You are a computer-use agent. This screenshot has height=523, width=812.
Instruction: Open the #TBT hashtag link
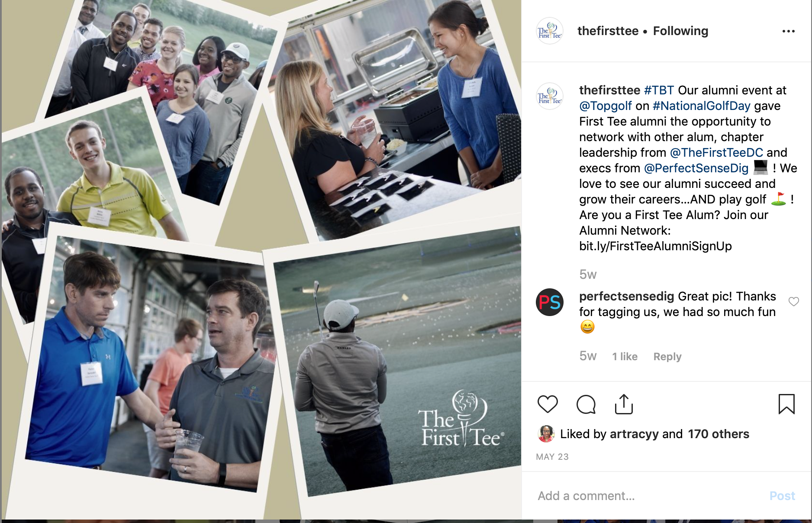[659, 90]
